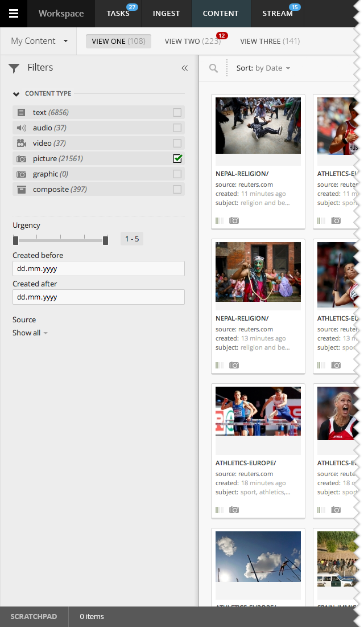Enable the graphic content type checkbox
The width and height of the screenshot is (364, 627).
click(x=177, y=174)
